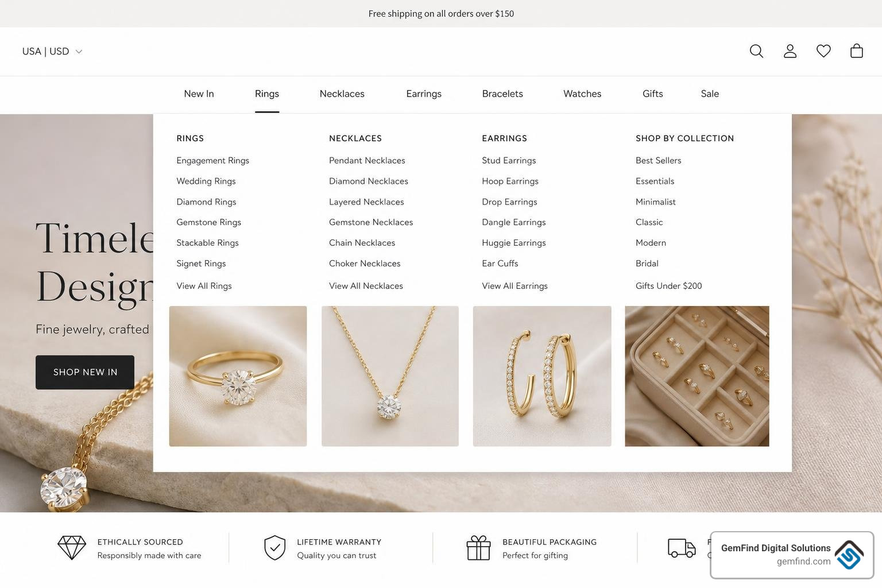Image resolution: width=882 pixels, height=588 pixels.
Task: Select Chain Necklaces link
Action: pyautogui.click(x=362, y=243)
